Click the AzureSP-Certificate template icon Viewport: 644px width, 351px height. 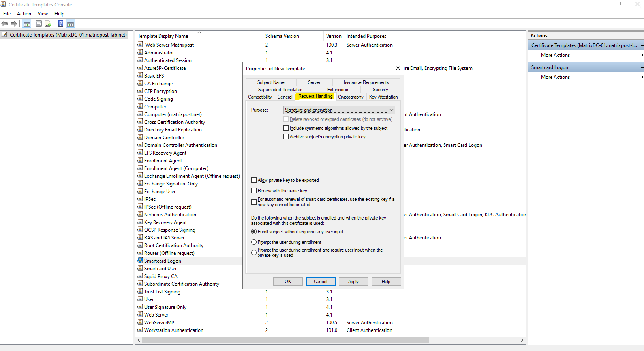(x=140, y=68)
